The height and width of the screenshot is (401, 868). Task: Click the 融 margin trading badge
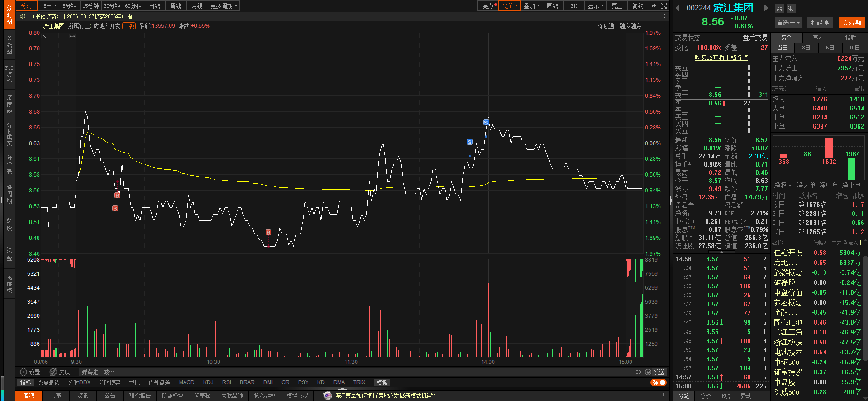coord(779,9)
